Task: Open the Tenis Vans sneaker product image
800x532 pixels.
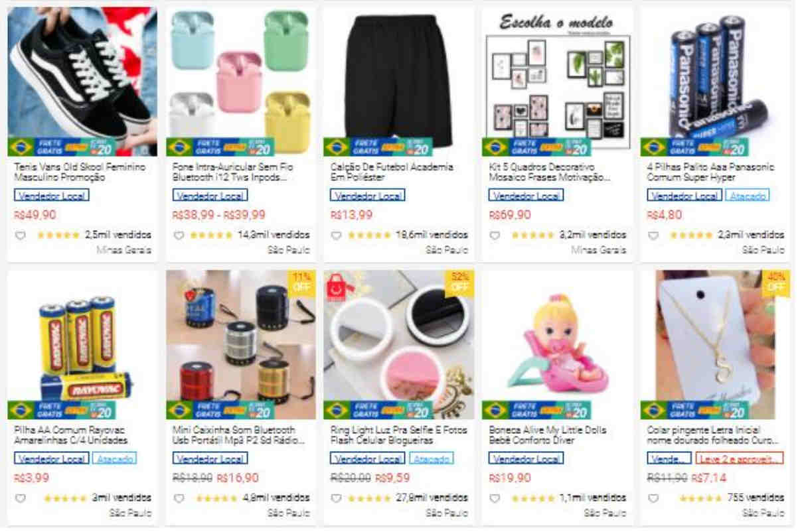Action: coord(82,82)
